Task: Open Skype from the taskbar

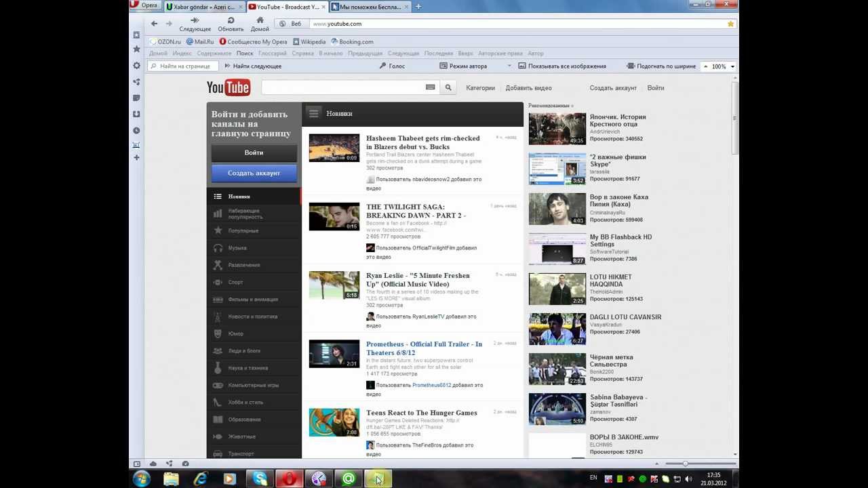Action: (x=260, y=479)
